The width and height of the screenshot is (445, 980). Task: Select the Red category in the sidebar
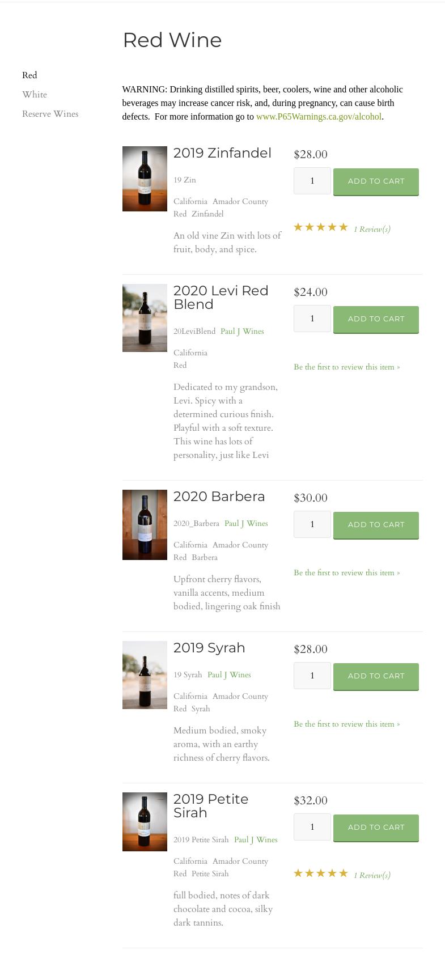[x=29, y=75]
